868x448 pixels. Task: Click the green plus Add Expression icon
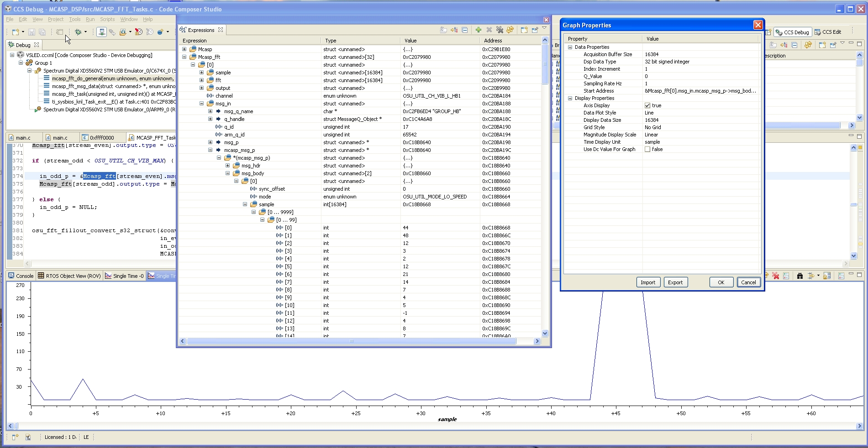click(x=478, y=30)
